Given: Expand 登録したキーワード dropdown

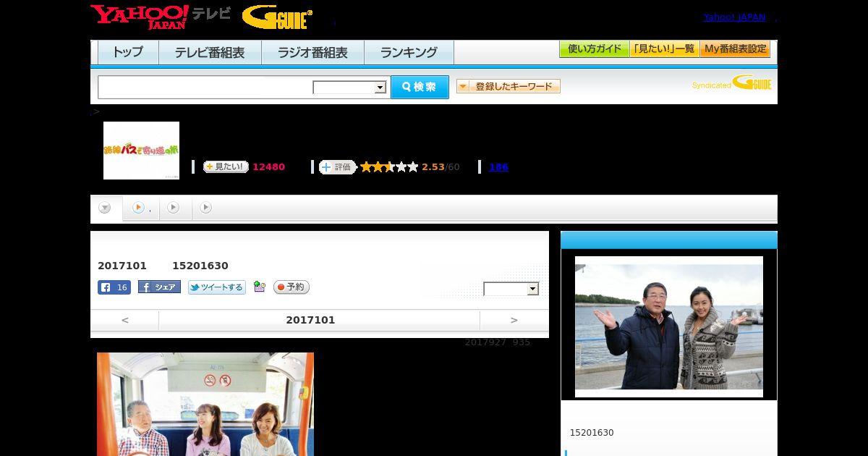Looking at the screenshot, I should pyautogui.click(x=509, y=86).
